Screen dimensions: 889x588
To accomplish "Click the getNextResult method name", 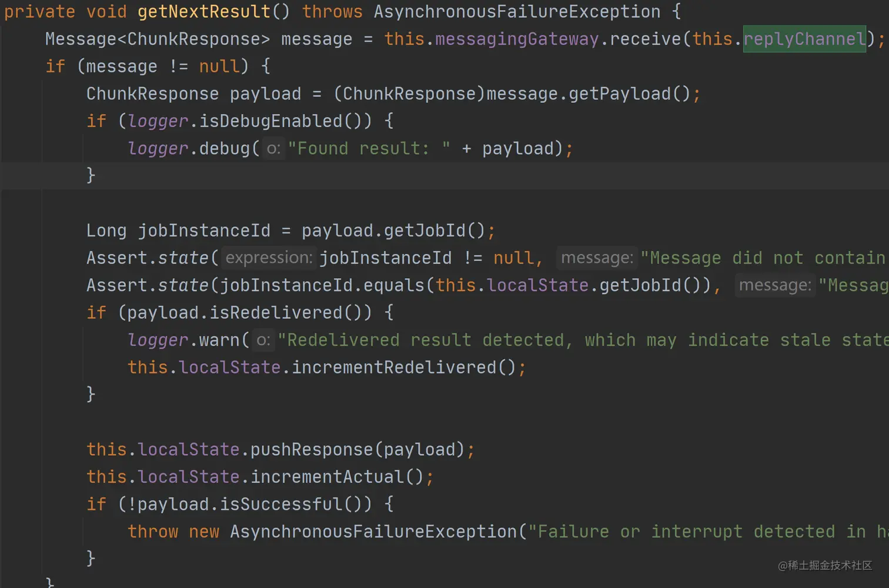I will (204, 12).
